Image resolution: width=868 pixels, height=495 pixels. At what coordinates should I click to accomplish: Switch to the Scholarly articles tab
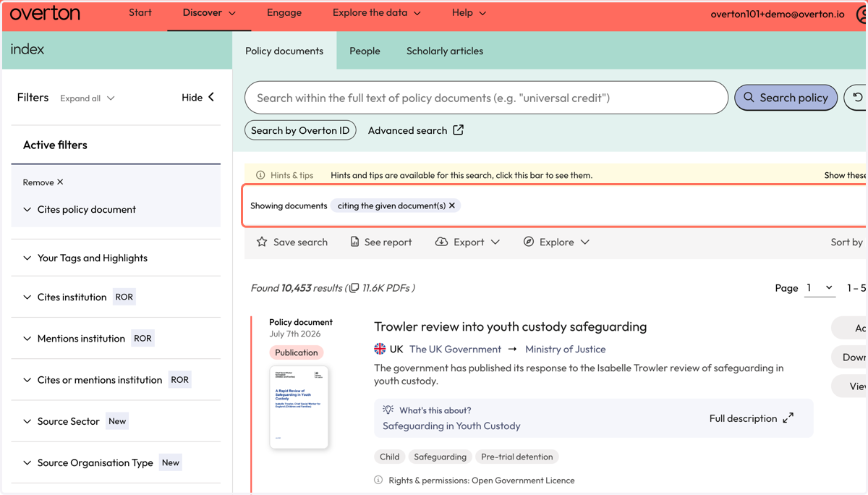[x=445, y=51]
